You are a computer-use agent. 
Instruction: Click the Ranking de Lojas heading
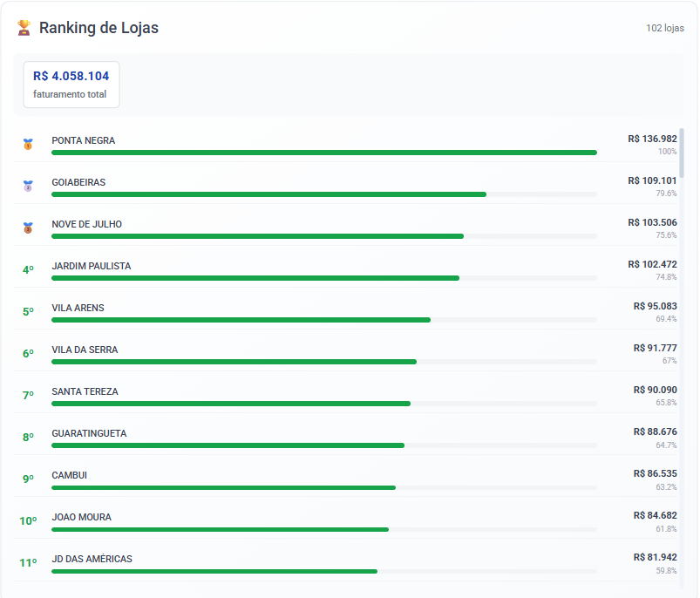pos(99,28)
